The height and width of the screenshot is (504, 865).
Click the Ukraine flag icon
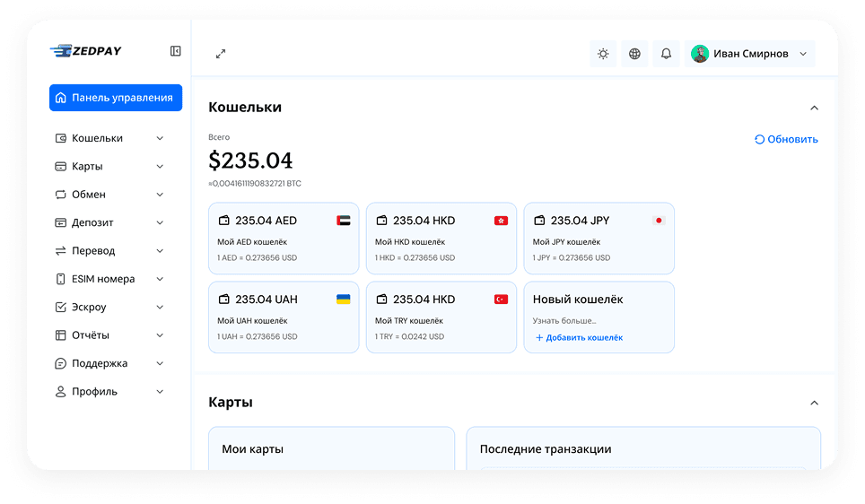coord(343,300)
